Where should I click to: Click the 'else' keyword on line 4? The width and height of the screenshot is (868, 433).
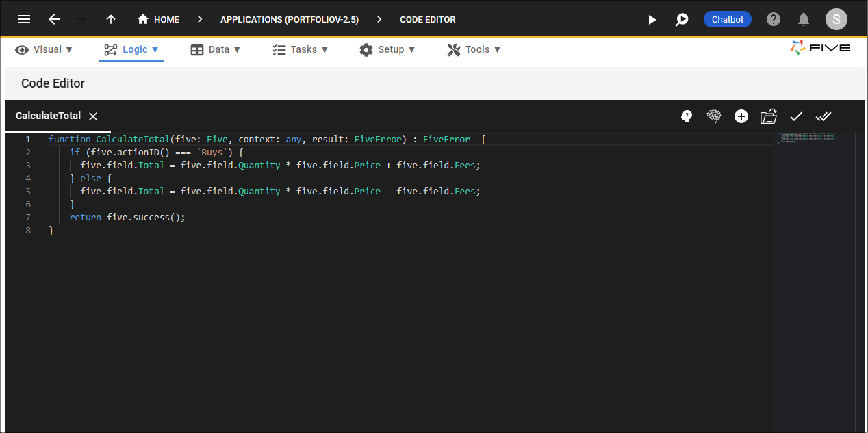(91, 179)
